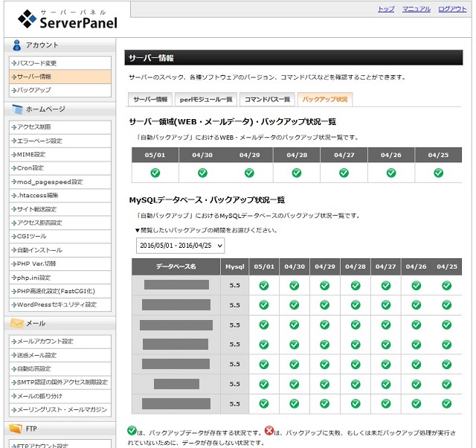This screenshot has height=448, width=476.
Task: Open the マニュアル link
Action: 416,9
